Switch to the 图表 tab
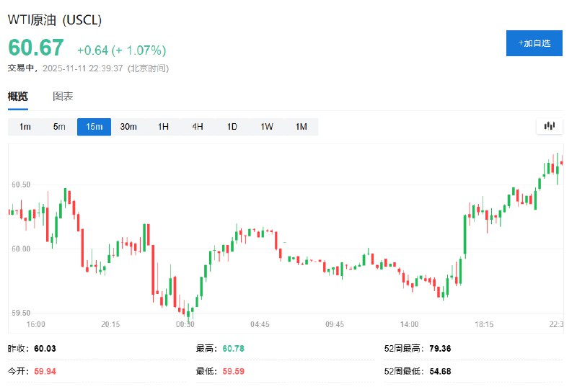 [x=63, y=97]
